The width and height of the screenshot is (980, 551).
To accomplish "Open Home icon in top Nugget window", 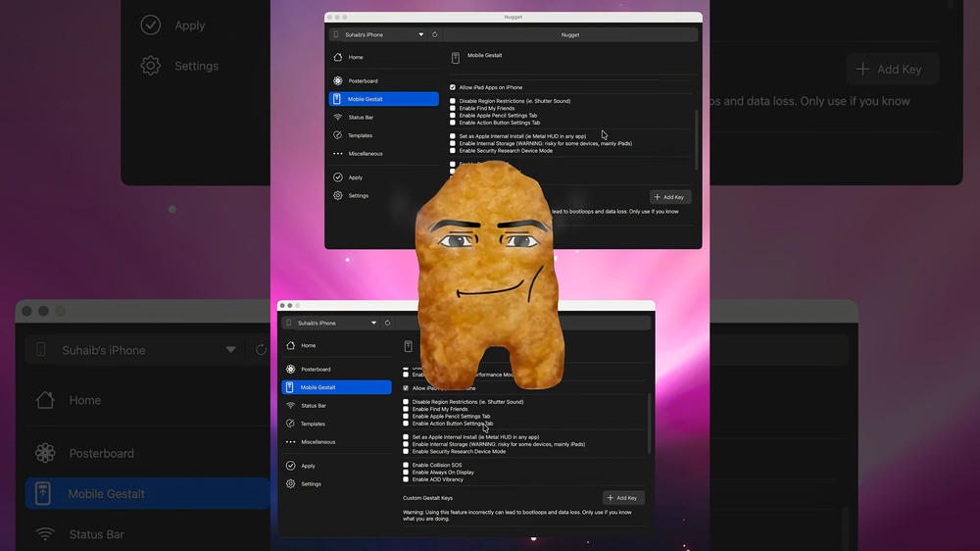I will click(x=338, y=57).
